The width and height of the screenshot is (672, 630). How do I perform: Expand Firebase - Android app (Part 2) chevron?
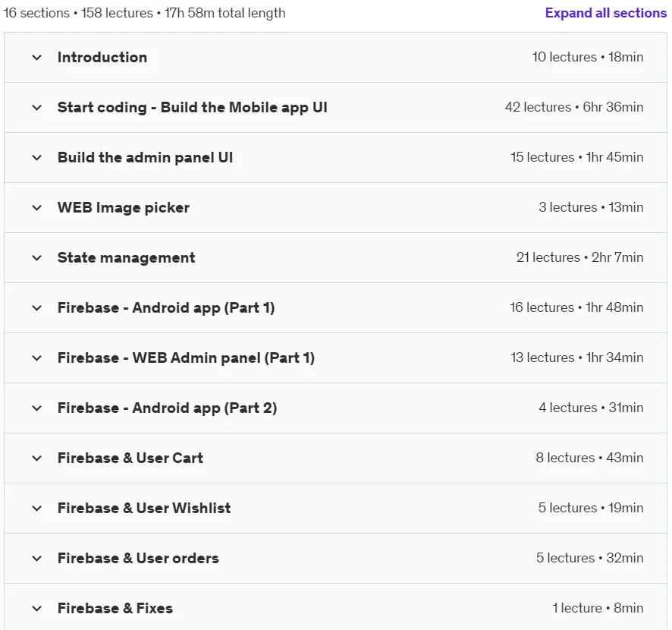click(37, 408)
